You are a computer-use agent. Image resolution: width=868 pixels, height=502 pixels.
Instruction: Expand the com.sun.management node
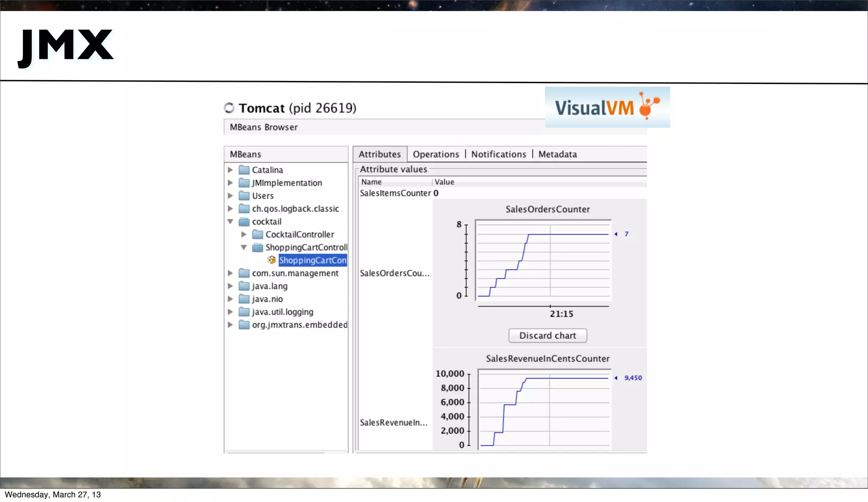click(230, 273)
